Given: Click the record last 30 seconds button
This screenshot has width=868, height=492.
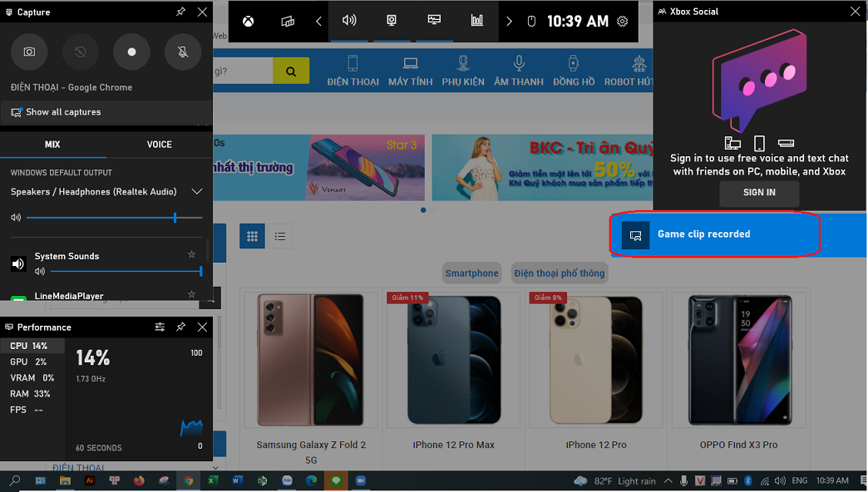Looking at the screenshot, I should pos(81,52).
